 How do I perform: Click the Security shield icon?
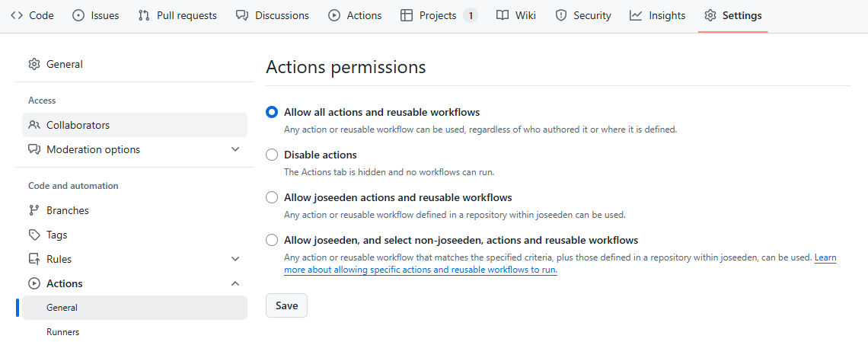[x=561, y=15]
